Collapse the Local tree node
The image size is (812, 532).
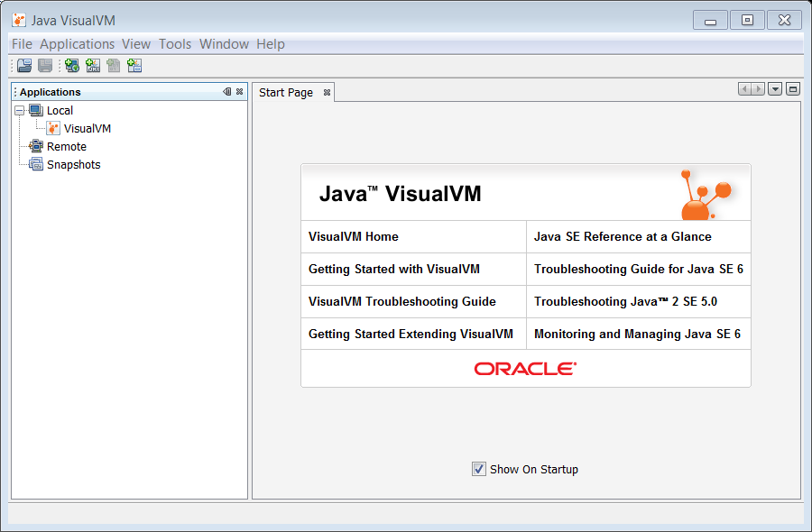[20, 110]
